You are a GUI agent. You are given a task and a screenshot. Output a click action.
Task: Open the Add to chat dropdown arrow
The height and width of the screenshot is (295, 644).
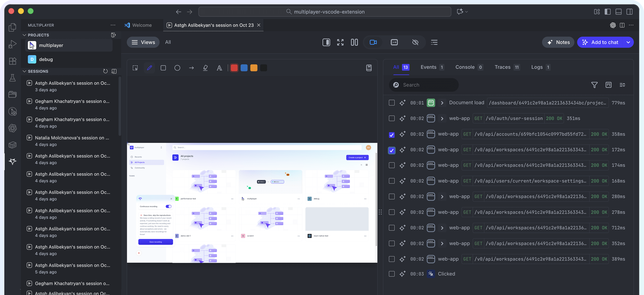pos(628,42)
